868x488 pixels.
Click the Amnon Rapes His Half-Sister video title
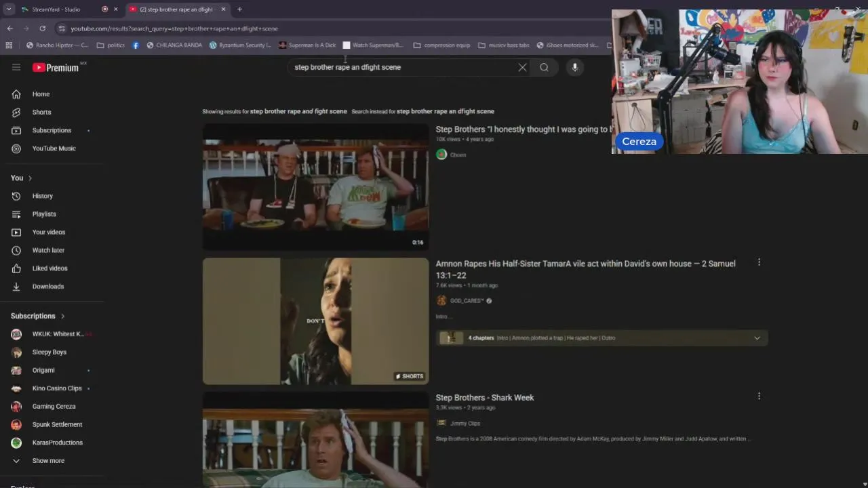[585, 269]
